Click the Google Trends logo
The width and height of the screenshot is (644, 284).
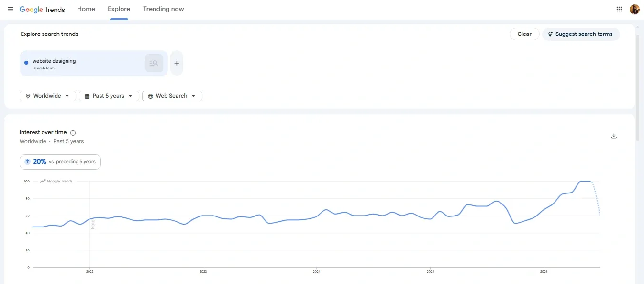click(42, 9)
